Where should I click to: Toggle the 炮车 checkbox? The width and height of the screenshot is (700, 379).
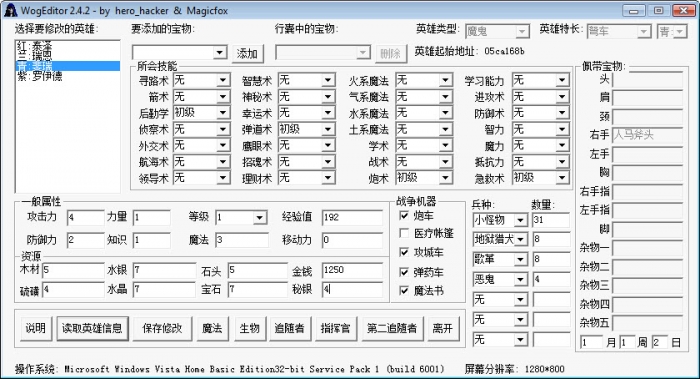coord(404,216)
